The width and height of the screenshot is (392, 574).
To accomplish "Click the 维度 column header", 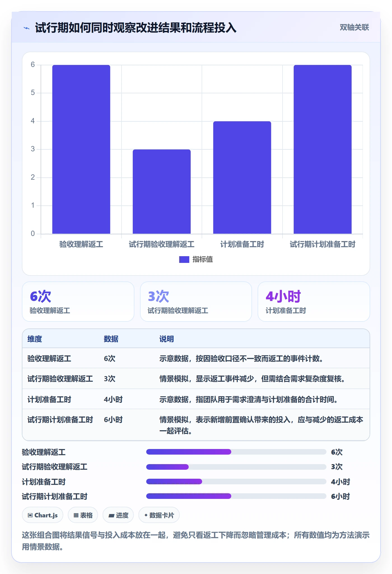I will coord(35,339).
